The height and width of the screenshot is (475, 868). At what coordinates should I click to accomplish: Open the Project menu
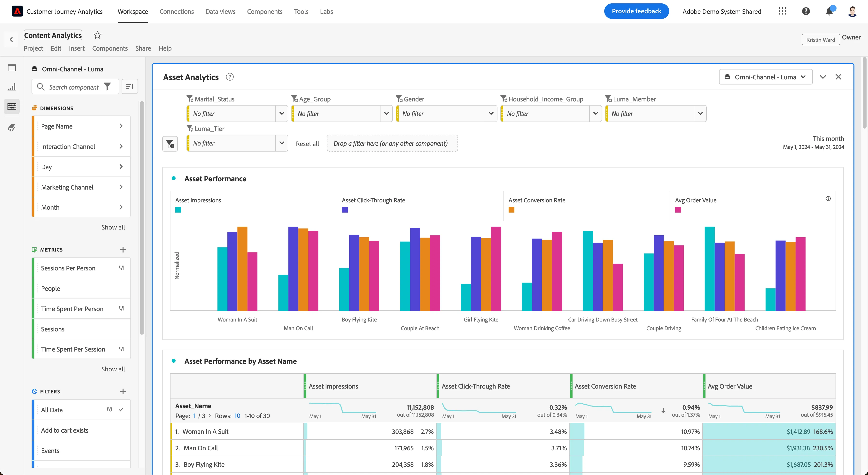click(x=33, y=48)
